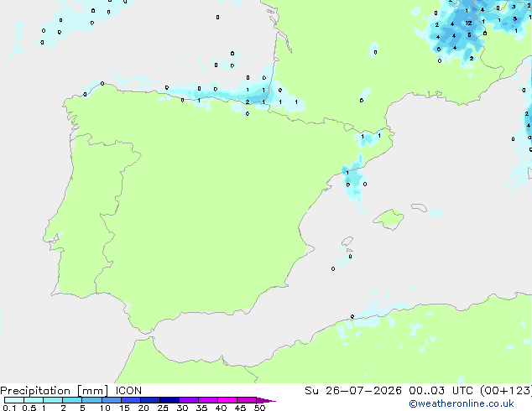Click the '20' legend scale label
Image resolution: width=532 pixels, height=411 pixels.
[x=143, y=408]
